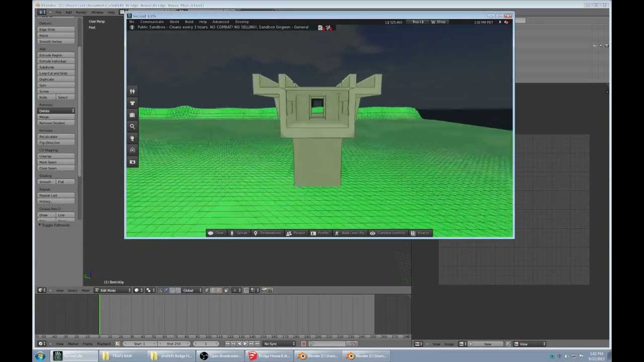
Task: Click the Speak microphone button
Action: pyautogui.click(x=239, y=233)
